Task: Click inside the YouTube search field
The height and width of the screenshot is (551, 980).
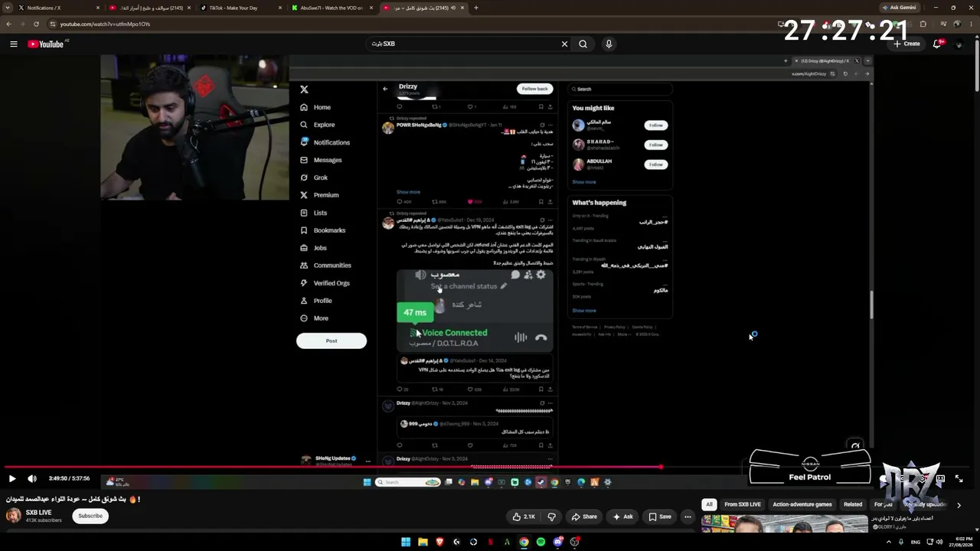Action: (x=463, y=44)
